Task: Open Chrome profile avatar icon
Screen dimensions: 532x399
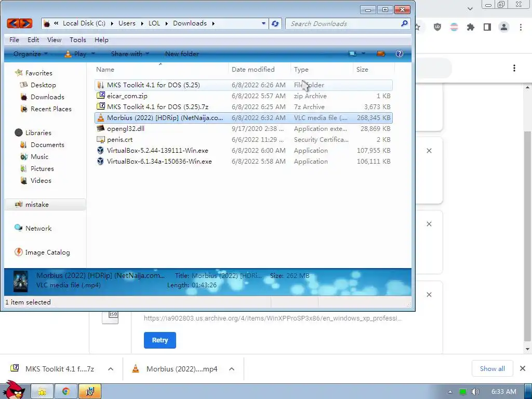Action: click(504, 27)
